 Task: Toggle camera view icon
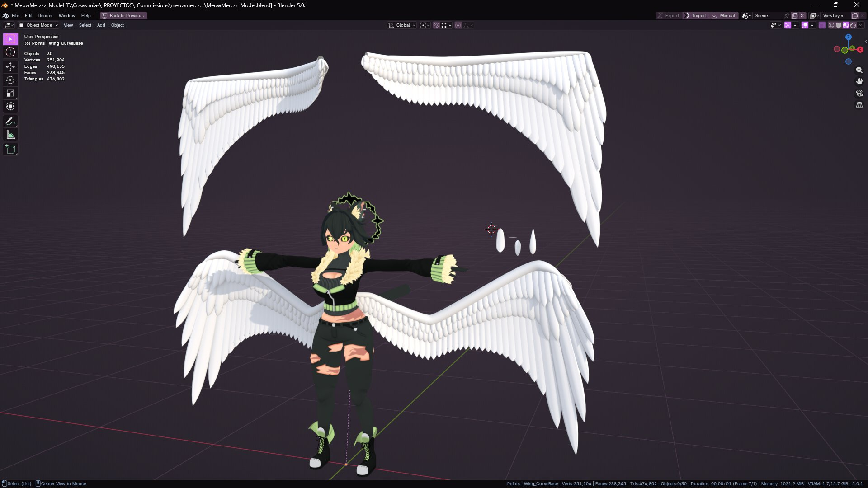click(x=859, y=93)
